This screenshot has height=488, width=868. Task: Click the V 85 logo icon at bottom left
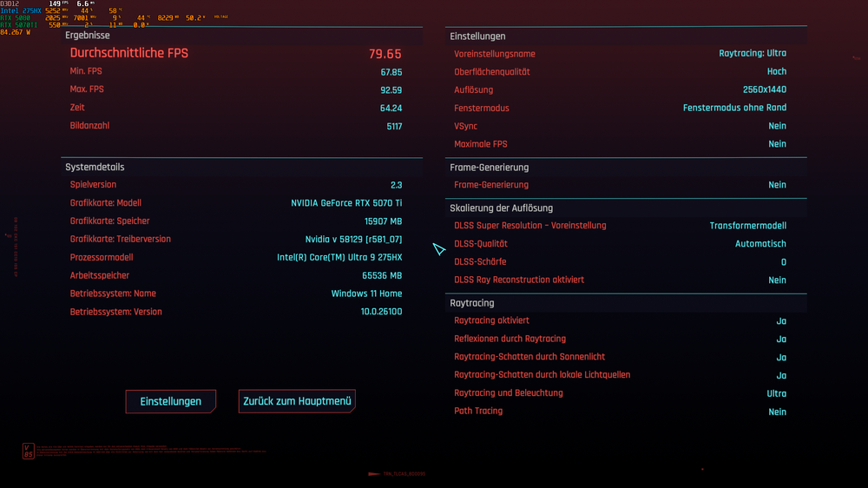click(29, 451)
